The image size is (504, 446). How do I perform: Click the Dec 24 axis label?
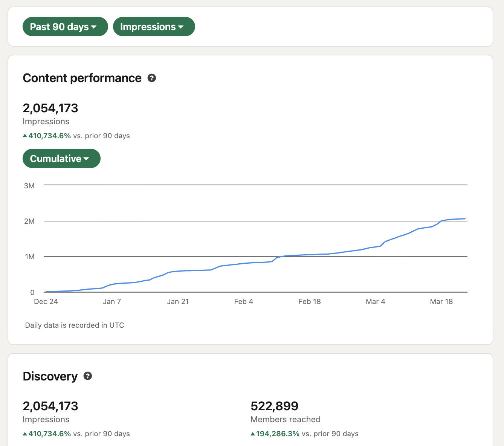pyautogui.click(x=46, y=301)
